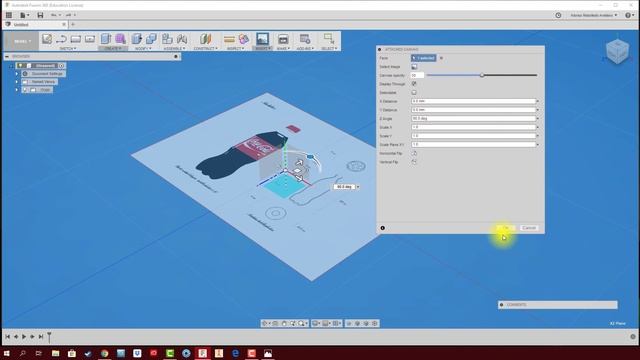This screenshot has height=360, width=640.
Task: Select the Line sketch tool icon
Action: click(62, 39)
